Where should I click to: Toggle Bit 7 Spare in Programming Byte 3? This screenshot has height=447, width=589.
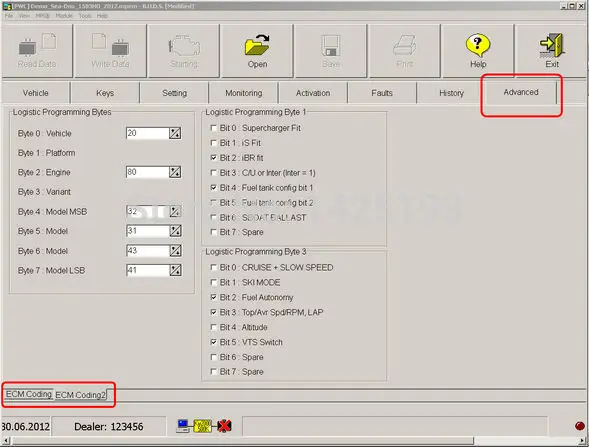[x=213, y=371]
